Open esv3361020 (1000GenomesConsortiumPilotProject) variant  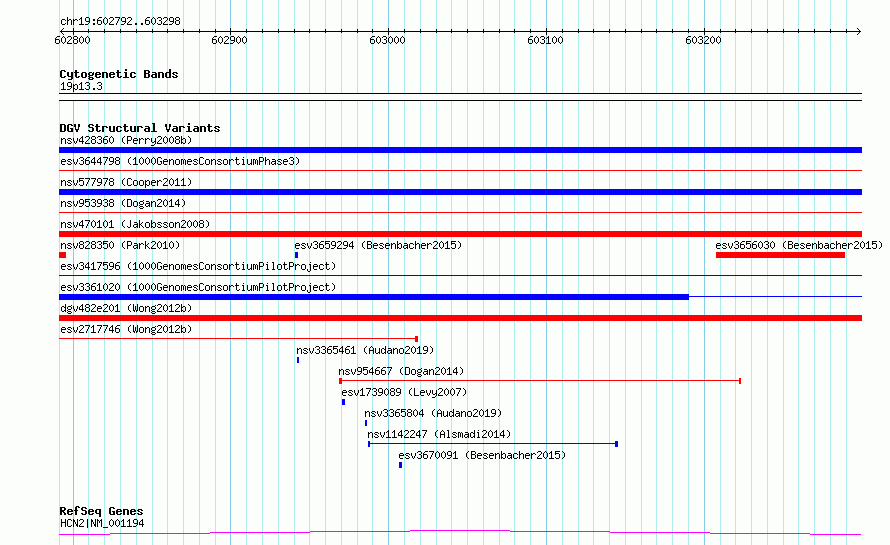pos(198,287)
